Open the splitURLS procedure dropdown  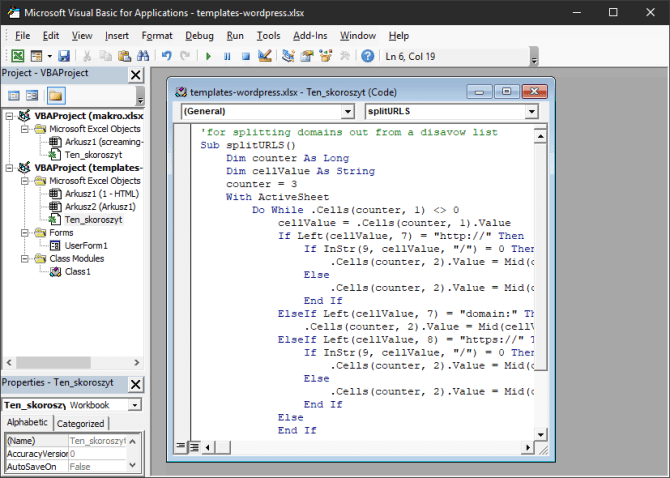click(x=532, y=112)
